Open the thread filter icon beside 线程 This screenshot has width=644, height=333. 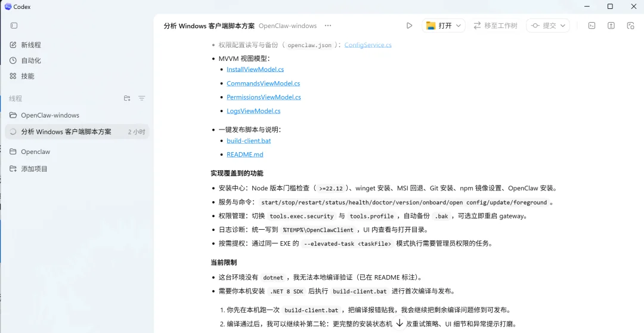click(x=142, y=98)
